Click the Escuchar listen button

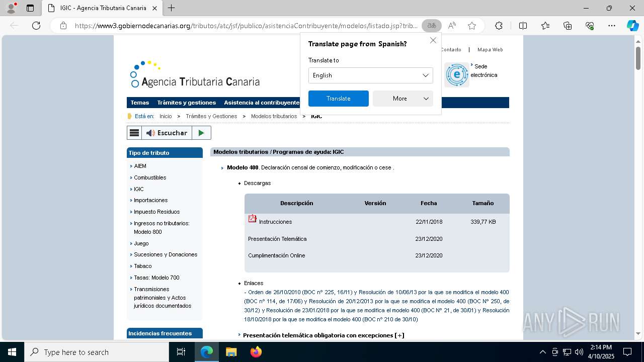pos(167,133)
